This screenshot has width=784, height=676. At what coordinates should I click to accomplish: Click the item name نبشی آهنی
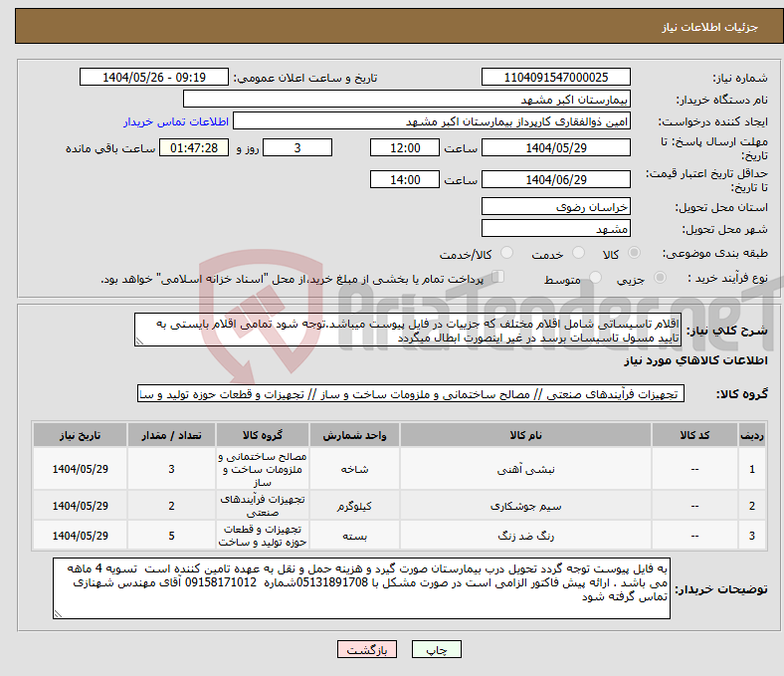pos(525,469)
